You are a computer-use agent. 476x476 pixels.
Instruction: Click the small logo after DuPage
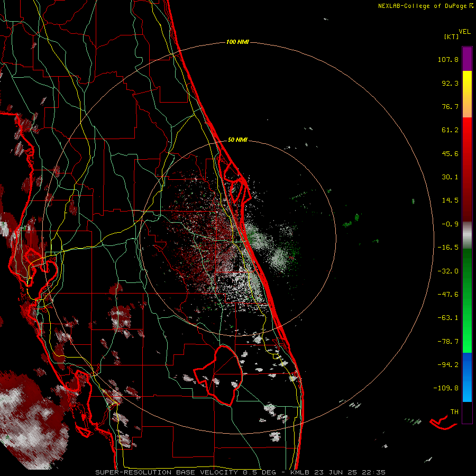click(x=471, y=5)
